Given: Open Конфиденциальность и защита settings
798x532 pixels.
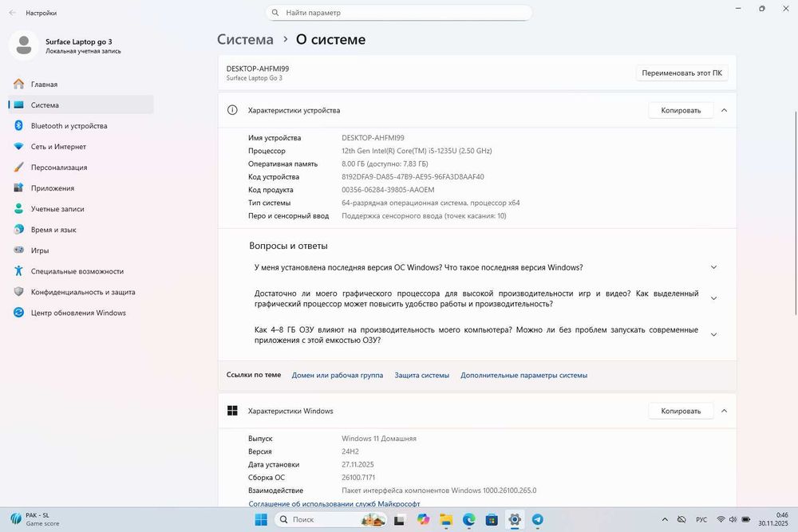Looking at the screenshot, I should [x=81, y=293].
